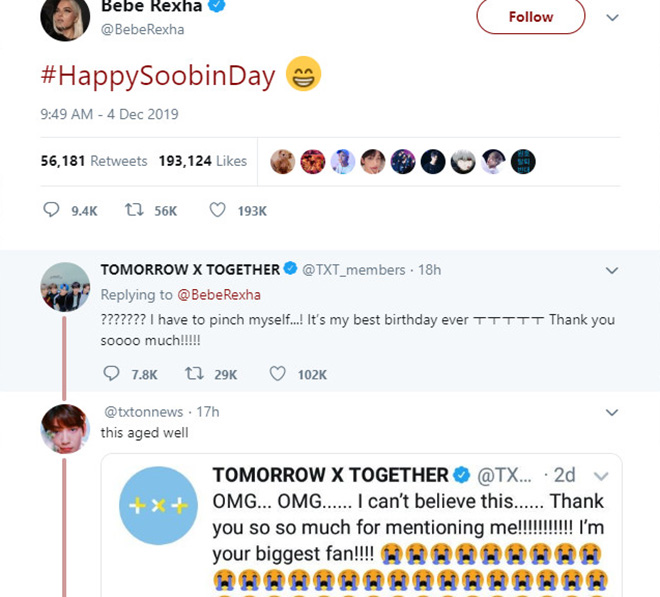
Task: Like the TOMORROW X TOGETHER reply tweet
Action: pos(277,373)
